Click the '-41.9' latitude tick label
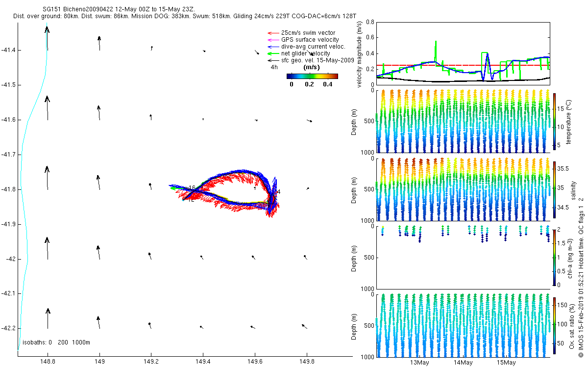 click(9, 224)
